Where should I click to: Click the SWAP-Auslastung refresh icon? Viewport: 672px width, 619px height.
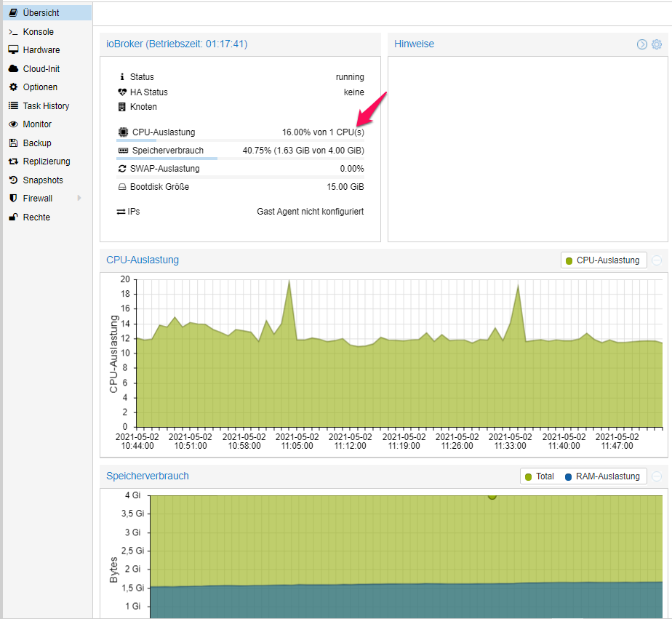coord(122,169)
